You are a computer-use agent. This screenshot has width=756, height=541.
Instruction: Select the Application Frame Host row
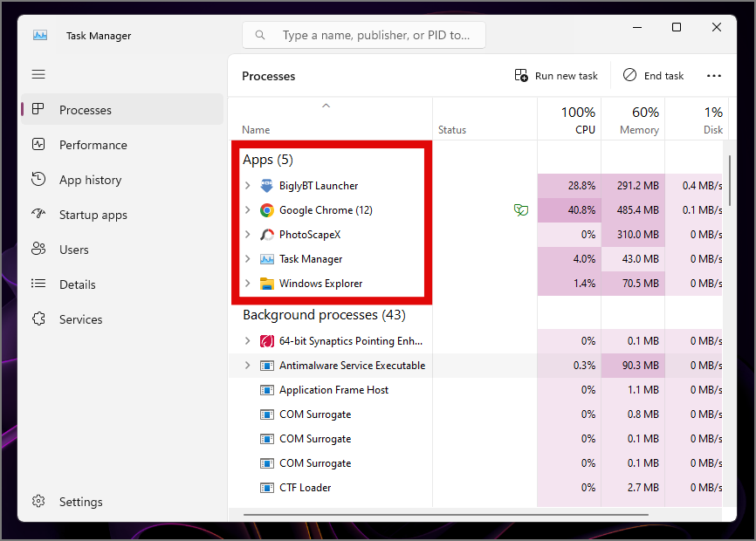[x=475, y=390]
